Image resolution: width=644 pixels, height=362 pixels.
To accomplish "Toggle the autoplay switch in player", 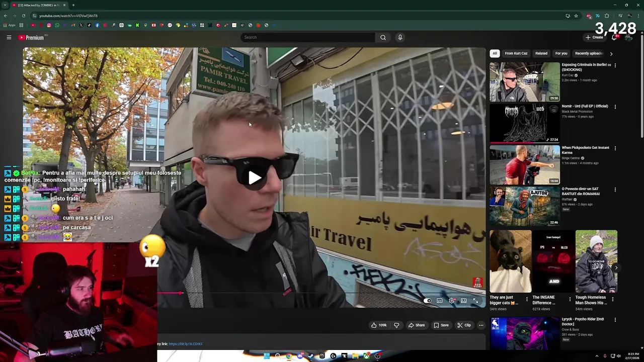I will click(x=427, y=301).
